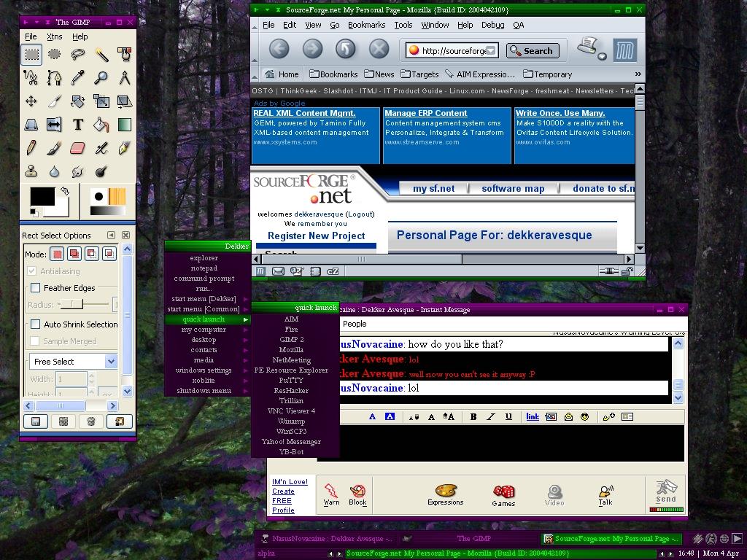
Task: Select the Rectangle Select tool in GIMP toolbox
Action: tap(32, 54)
